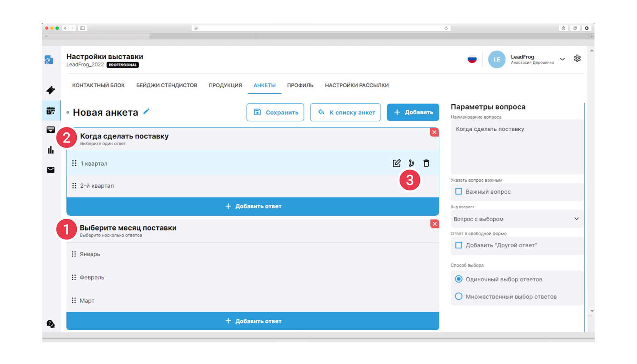Screen dimensions: 637x364
Task: Click the Когда сделать поставку question title
Action: click(124, 136)
